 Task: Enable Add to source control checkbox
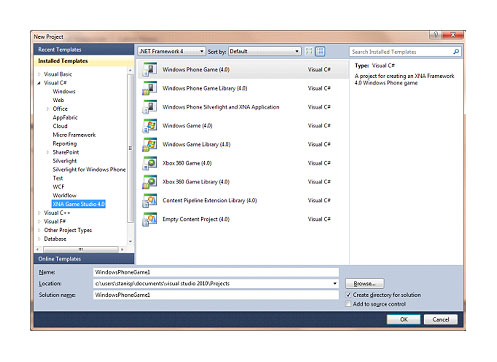tap(348, 304)
